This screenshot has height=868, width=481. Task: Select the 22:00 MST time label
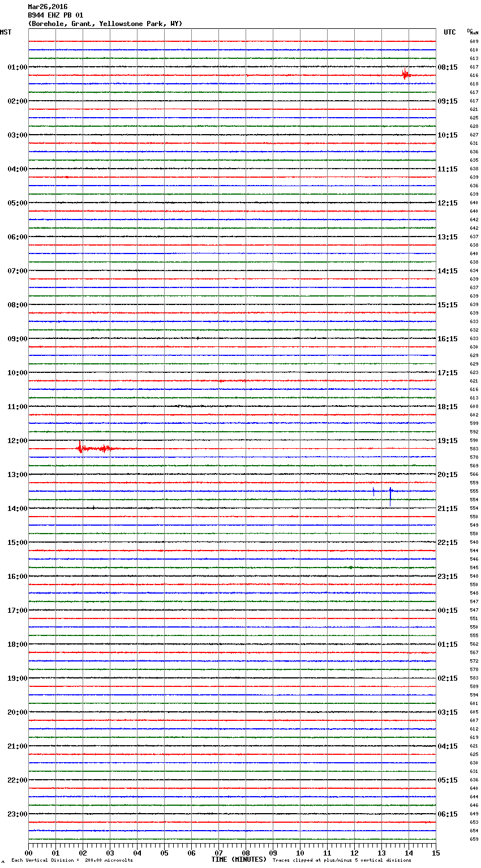(x=17, y=780)
